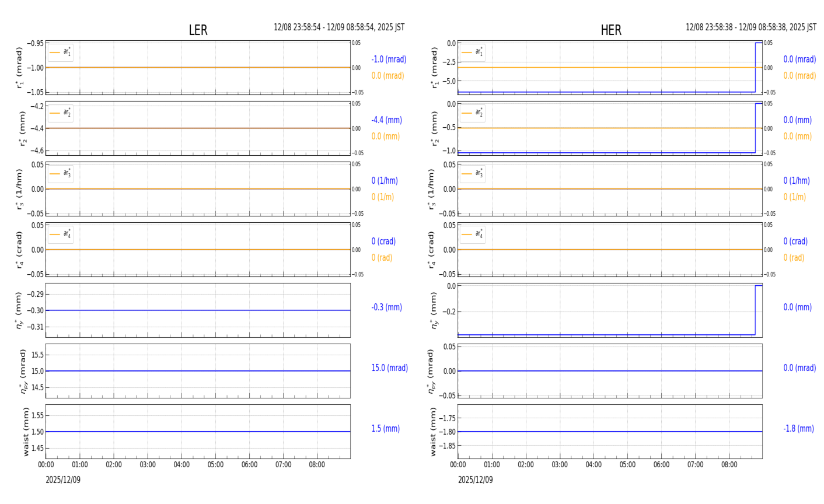Click the 15.0 (mrad) value label

click(389, 368)
